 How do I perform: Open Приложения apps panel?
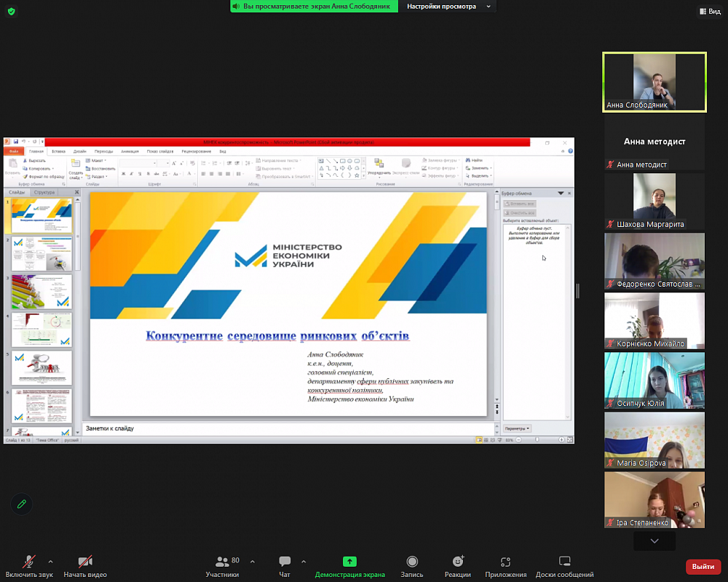(506, 566)
